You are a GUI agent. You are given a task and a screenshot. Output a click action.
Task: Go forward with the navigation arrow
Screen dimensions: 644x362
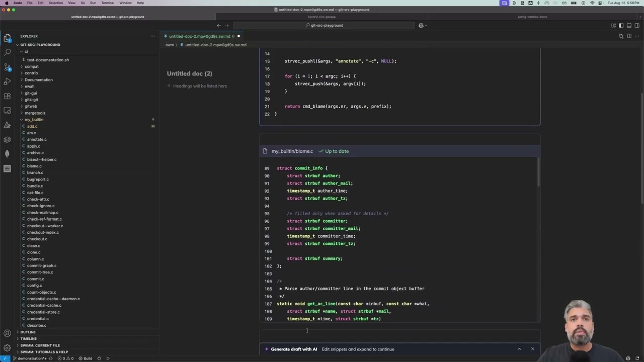pyautogui.click(x=226, y=25)
